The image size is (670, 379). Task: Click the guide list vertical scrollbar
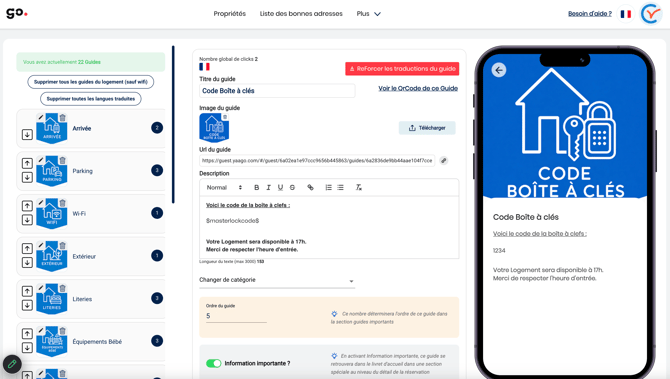(173, 124)
